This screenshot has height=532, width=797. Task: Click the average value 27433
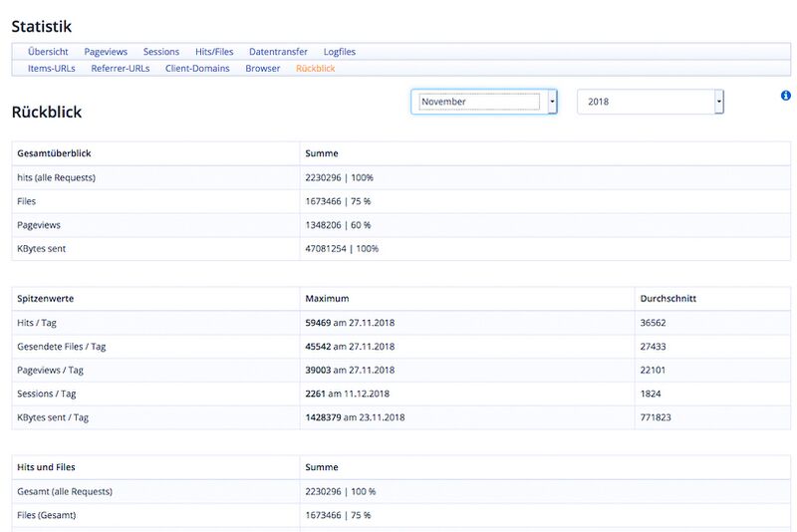click(653, 347)
